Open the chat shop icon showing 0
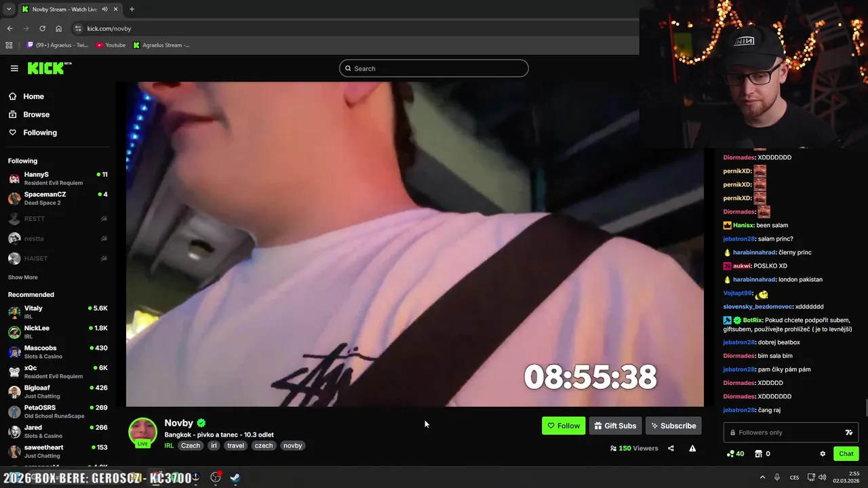This screenshot has height=488, width=868. pos(762,453)
